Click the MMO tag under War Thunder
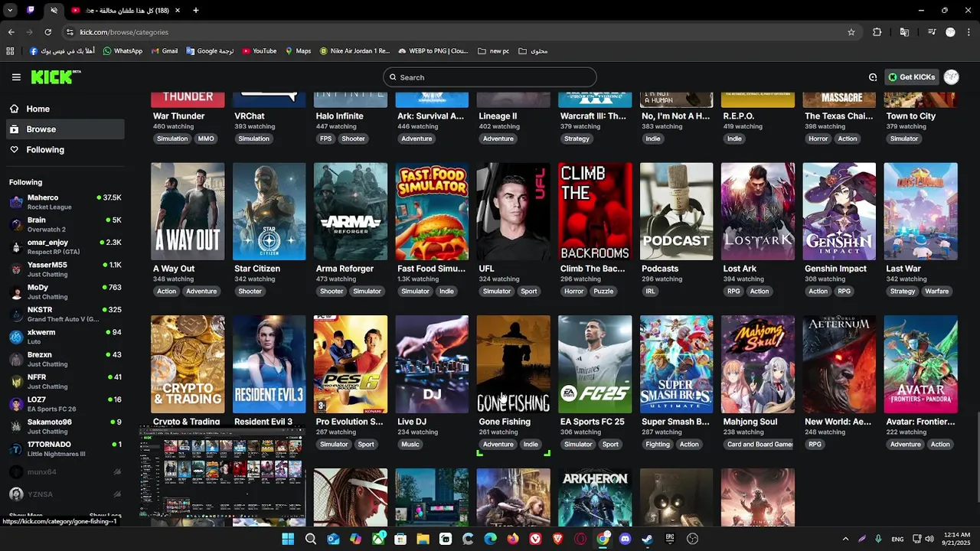Viewport: 980px width, 551px height. (x=206, y=139)
